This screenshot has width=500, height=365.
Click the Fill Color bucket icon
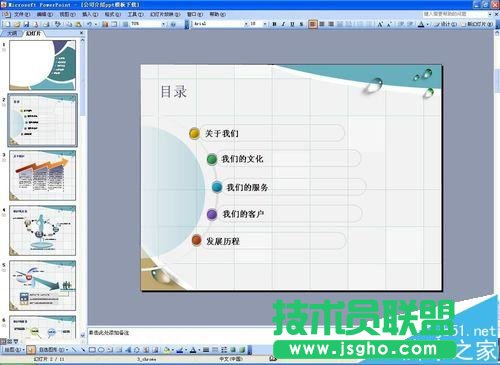click(166, 350)
